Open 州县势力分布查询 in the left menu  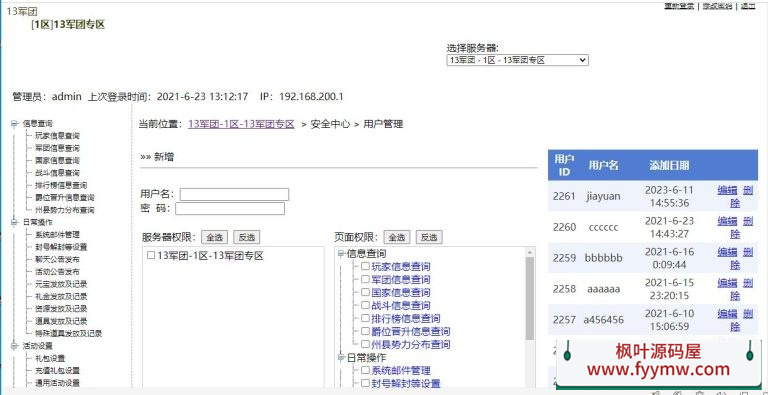[65, 210]
